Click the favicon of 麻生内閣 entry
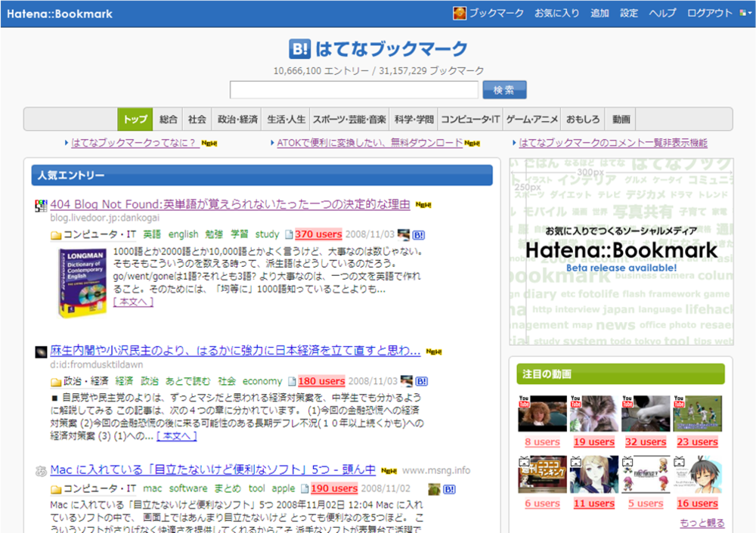This screenshot has height=533, width=756. pos(41,352)
